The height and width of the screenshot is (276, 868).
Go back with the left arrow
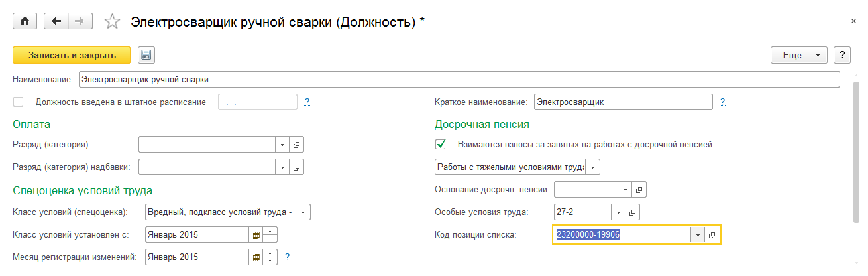coord(56,21)
